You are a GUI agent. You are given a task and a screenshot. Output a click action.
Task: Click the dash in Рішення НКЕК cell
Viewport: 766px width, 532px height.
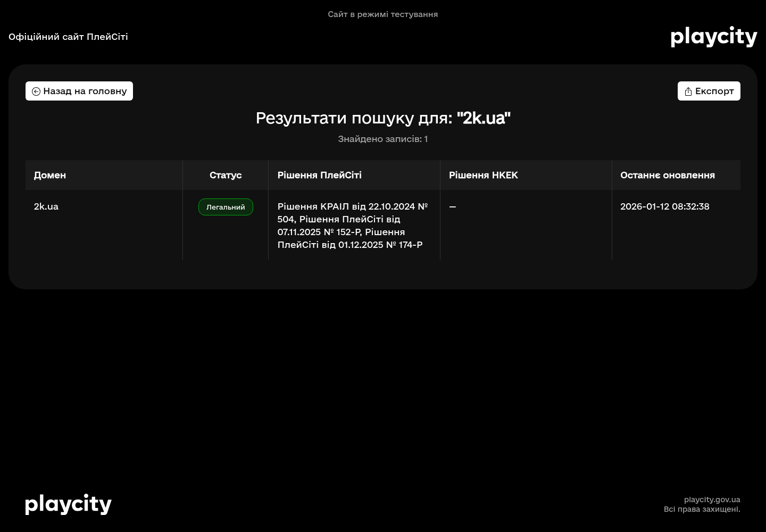pos(453,206)
